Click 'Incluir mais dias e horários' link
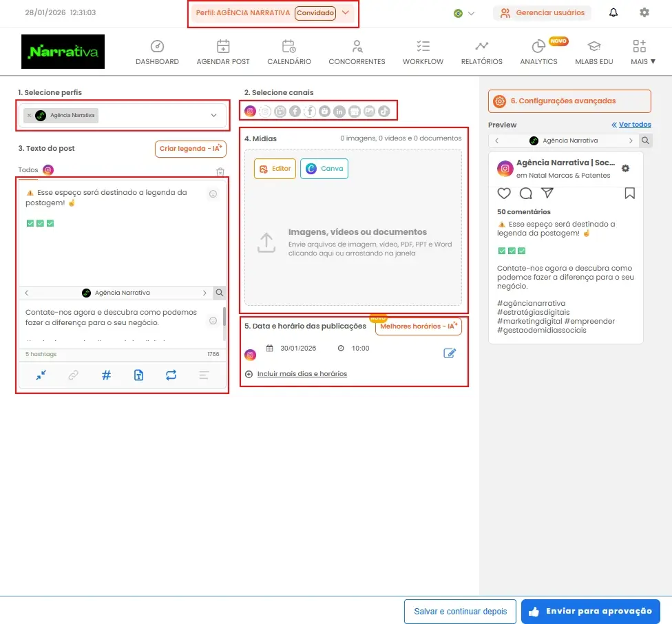 [x=302, y=374]
